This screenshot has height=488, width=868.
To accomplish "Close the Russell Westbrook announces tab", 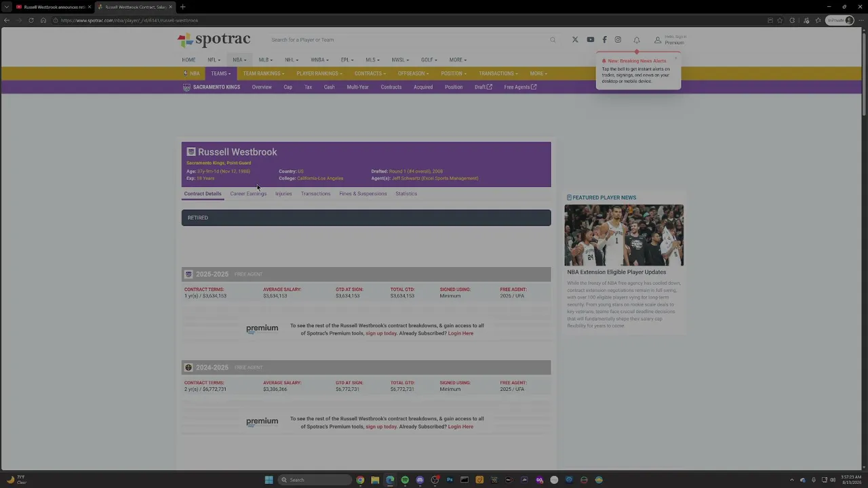I will tap(89, 7).
